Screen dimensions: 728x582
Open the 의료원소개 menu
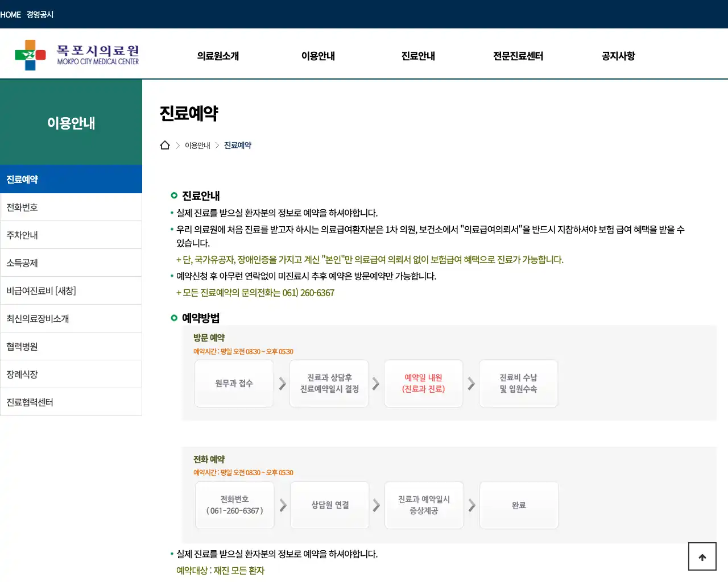(x=218, y=56)
